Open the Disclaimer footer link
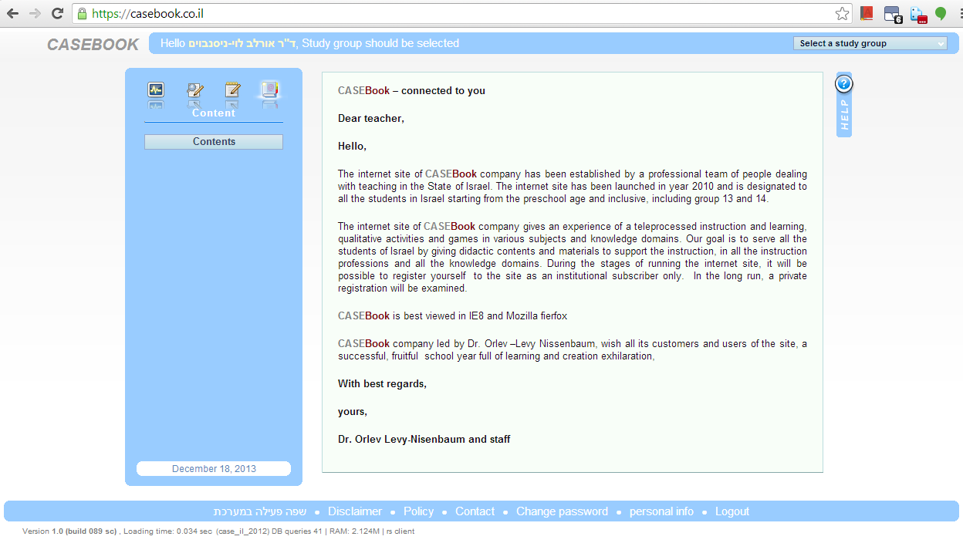963x560 pixels. pyautogui.click(x=355, y=511)
